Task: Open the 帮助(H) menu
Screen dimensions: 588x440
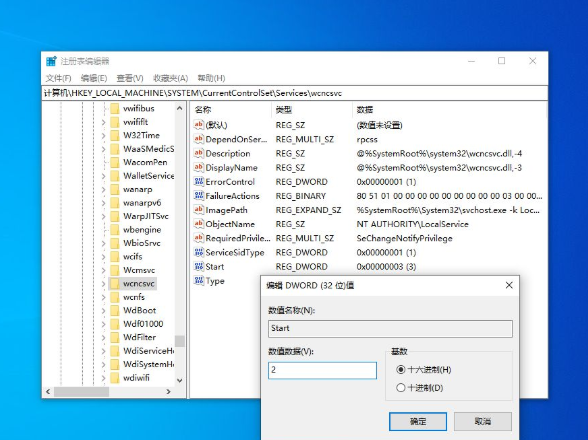Action: pyautogui.click(x=211, y=78)
